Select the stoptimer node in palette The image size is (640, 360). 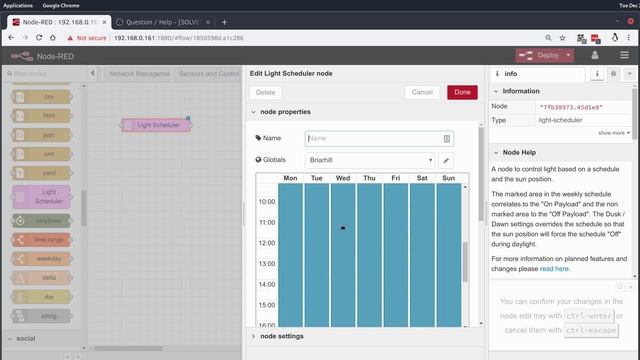pyautogui.click(x=42, y=221)
